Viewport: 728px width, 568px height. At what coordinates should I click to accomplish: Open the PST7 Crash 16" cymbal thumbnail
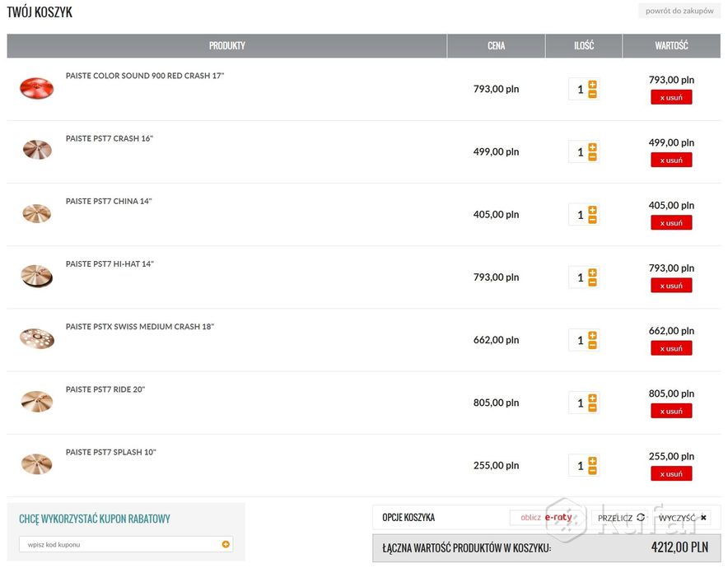point(37,150)
